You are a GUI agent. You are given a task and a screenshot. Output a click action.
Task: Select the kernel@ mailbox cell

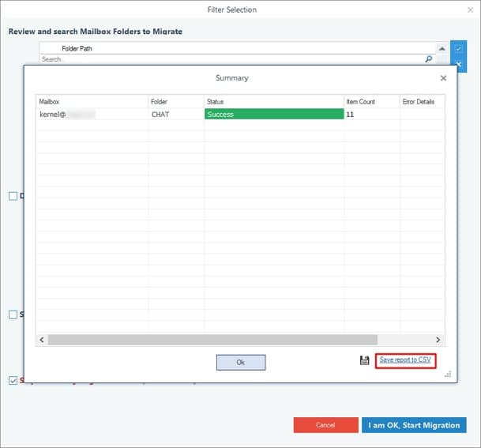pos(92,114)
